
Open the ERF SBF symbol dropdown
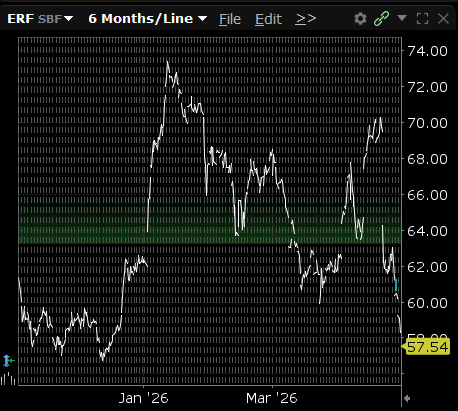[40, 19]
